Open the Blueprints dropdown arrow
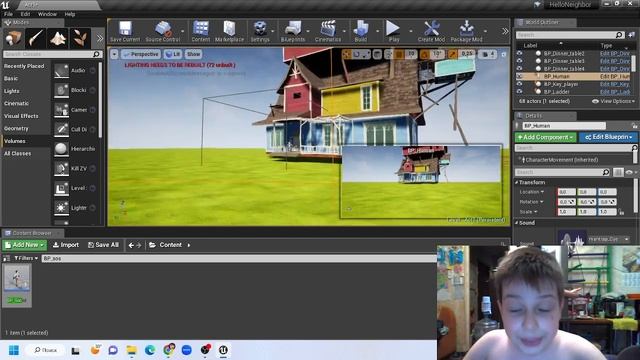 point(308,31)
